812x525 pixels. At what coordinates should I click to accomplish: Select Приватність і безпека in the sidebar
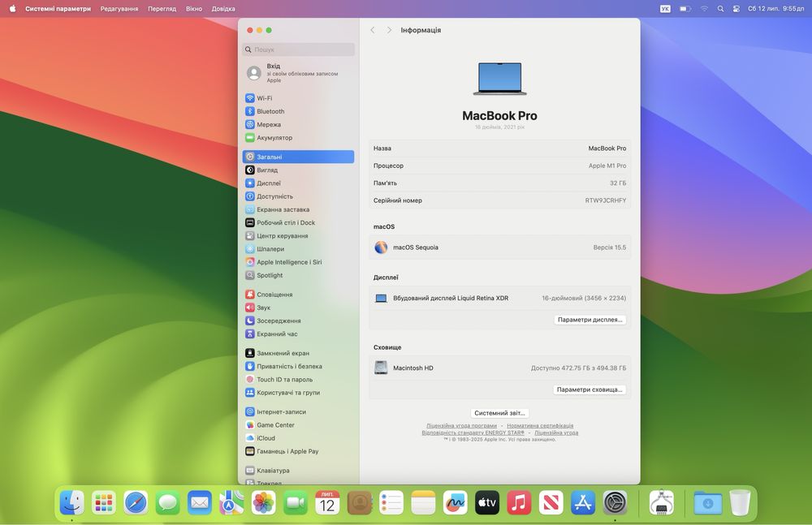(x=298, y=366)
